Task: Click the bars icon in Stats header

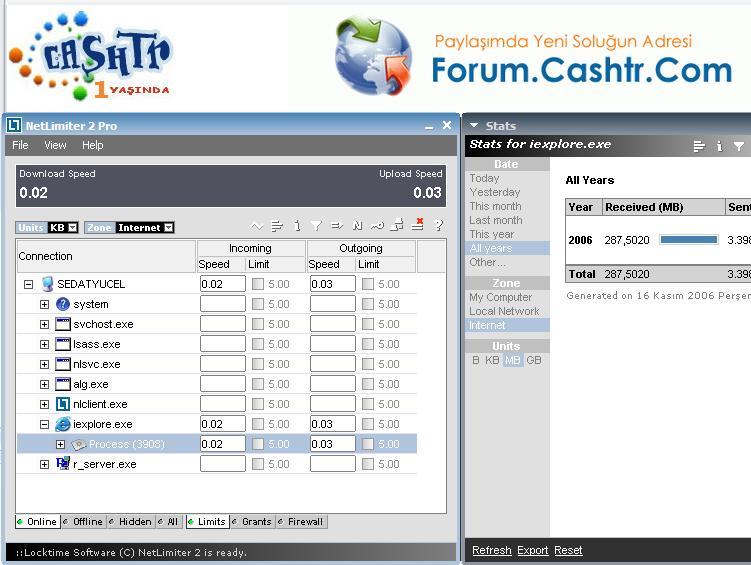Action: 699,146
